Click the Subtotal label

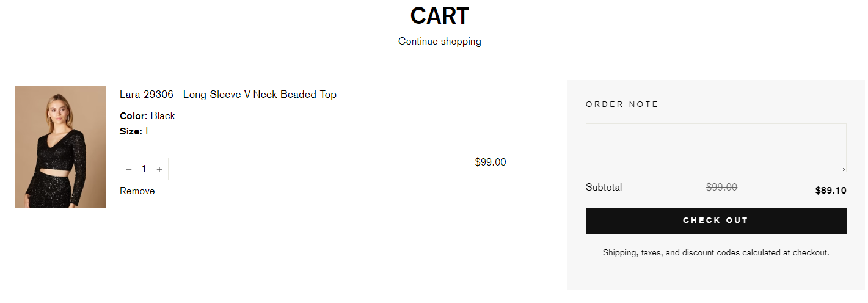(x=604, y=188)
